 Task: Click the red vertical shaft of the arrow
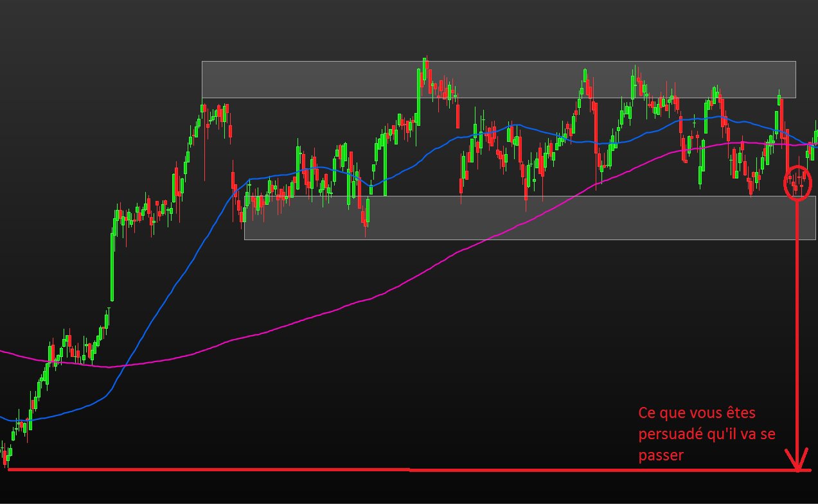coord(797,321)
